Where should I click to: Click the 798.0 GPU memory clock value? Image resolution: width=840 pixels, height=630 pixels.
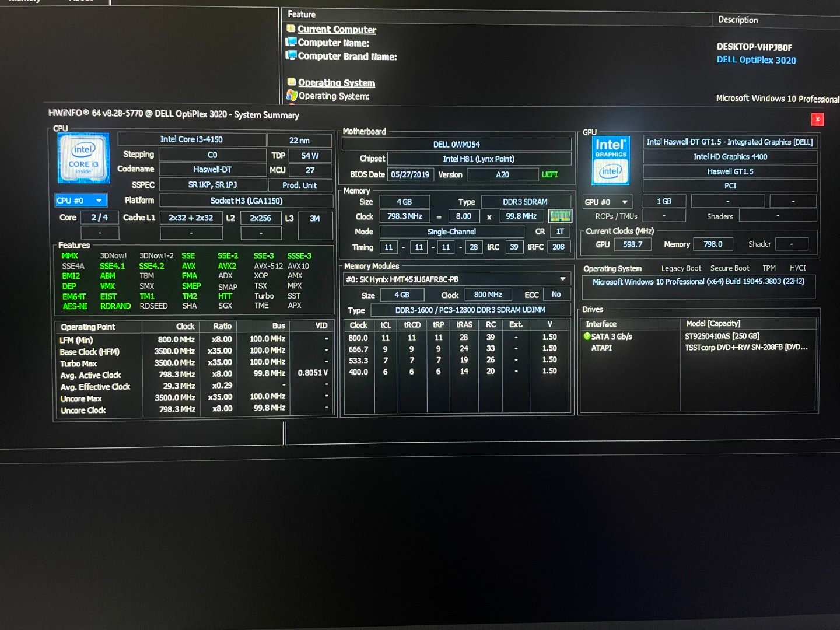713,244
